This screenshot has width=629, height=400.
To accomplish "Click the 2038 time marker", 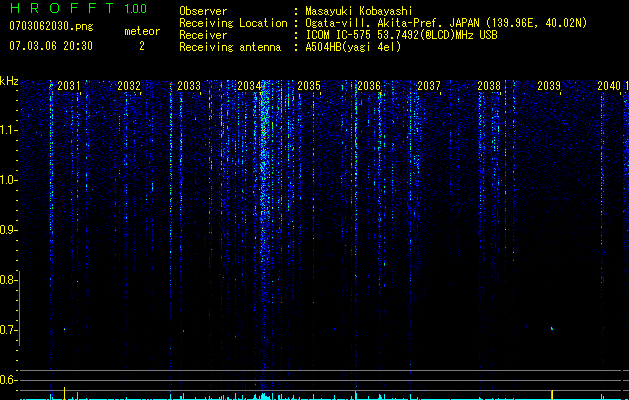I will pos(489,86).
